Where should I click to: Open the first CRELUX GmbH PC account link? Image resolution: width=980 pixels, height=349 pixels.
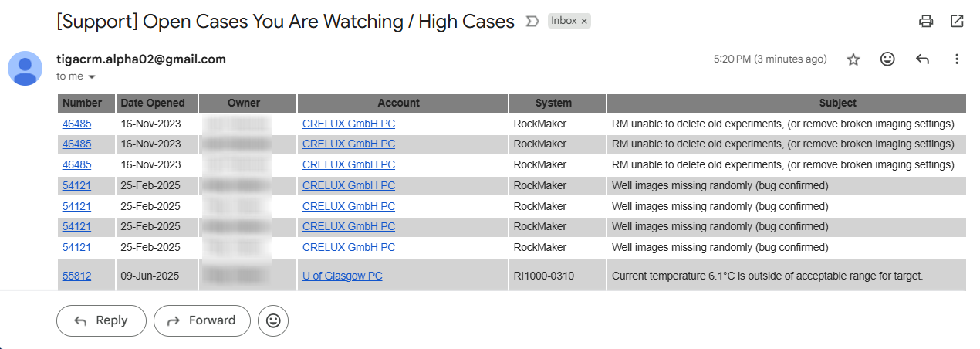tap(348, 124)
